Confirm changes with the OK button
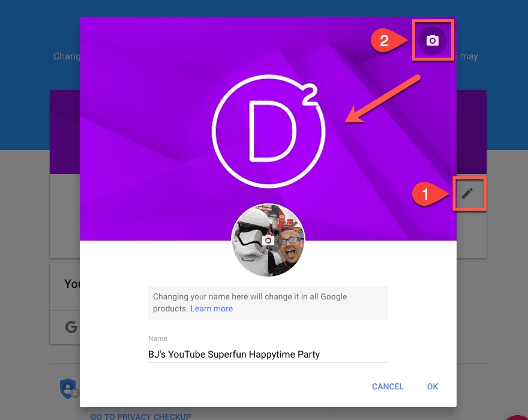This screenshot has height=420, width=528. pos(433,386)
